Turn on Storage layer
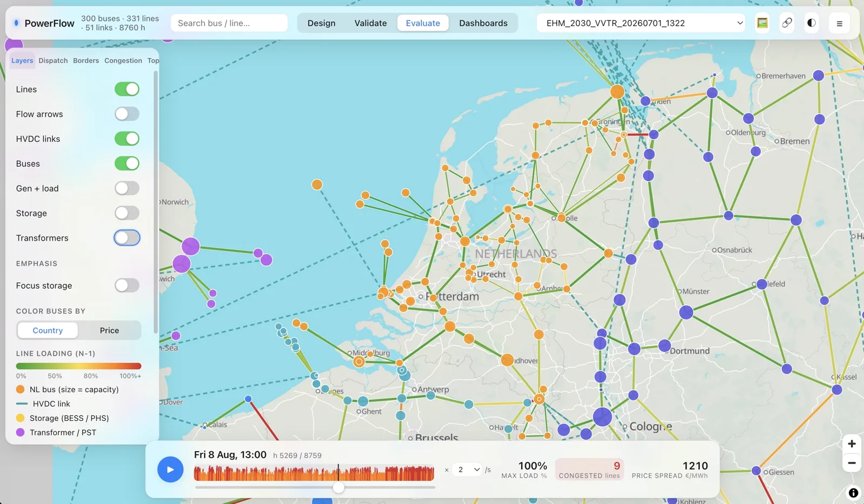This screenshot has width=864, height=504. [127, 213]
